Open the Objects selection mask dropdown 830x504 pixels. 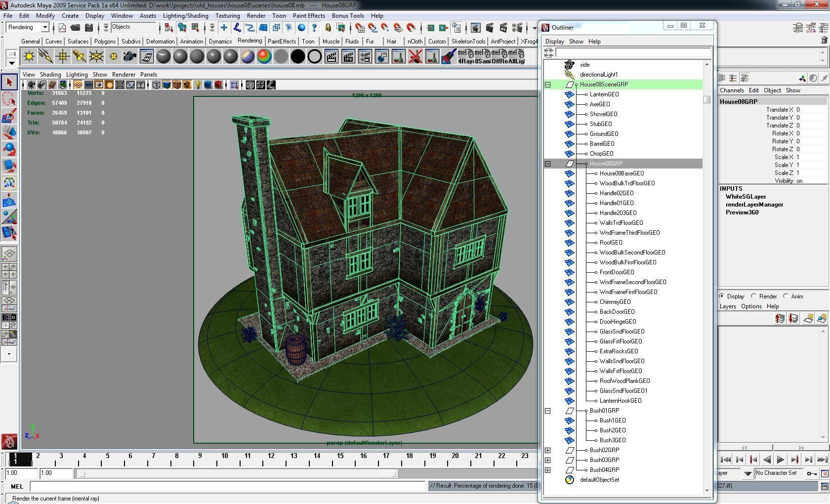coord(133,27)
